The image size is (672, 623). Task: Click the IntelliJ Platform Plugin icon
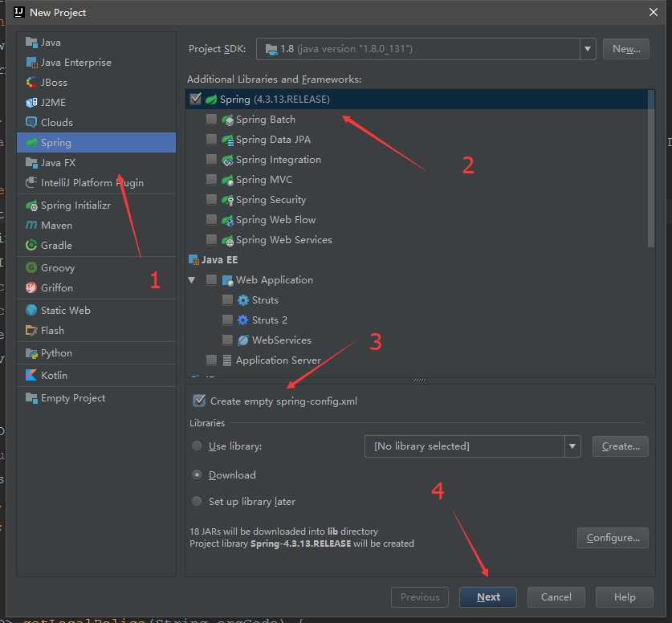(31, 182)
